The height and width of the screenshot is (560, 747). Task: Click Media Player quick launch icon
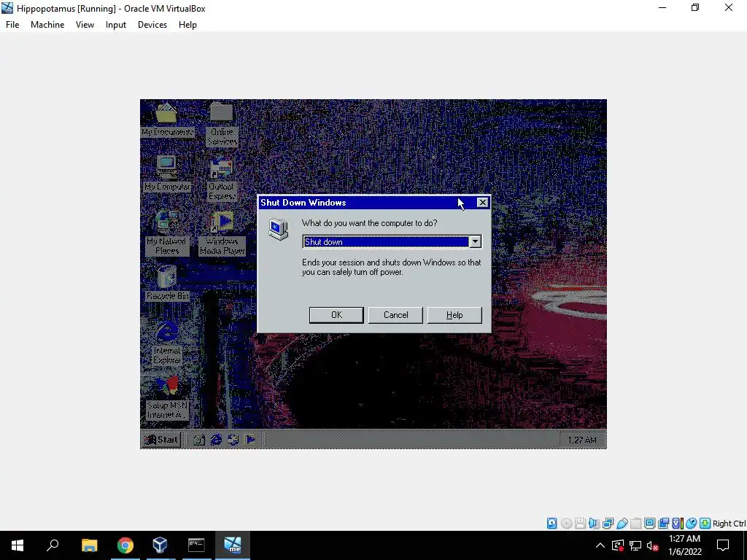[x=250, y=440]
